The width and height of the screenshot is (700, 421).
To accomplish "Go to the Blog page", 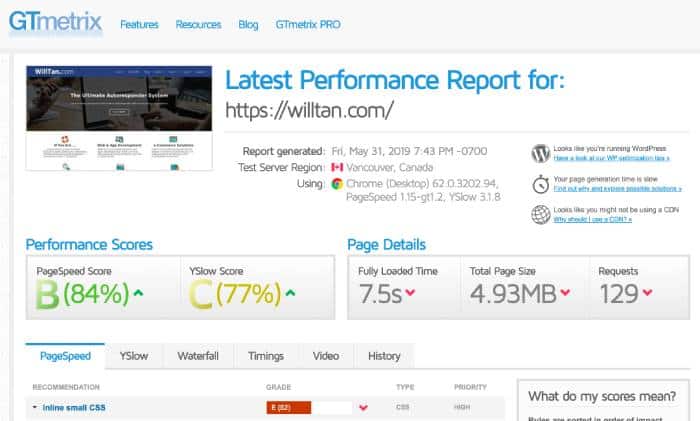I will [248, 25].
